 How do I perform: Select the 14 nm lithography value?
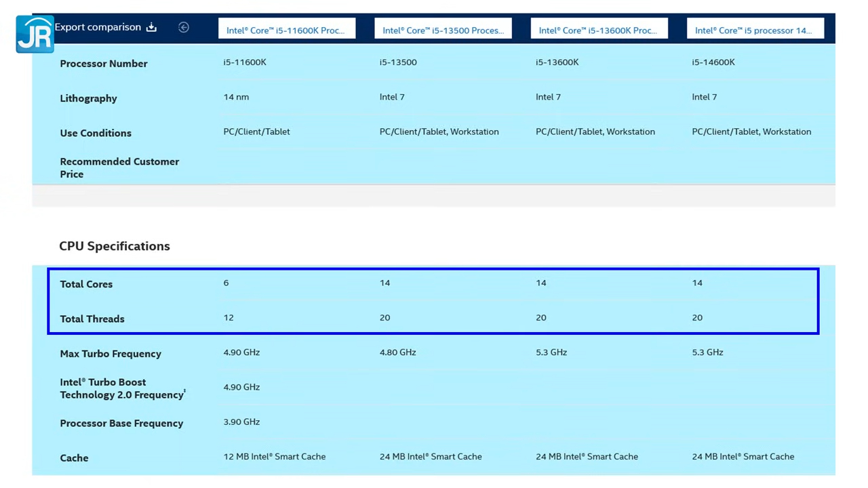click(236, 97)
